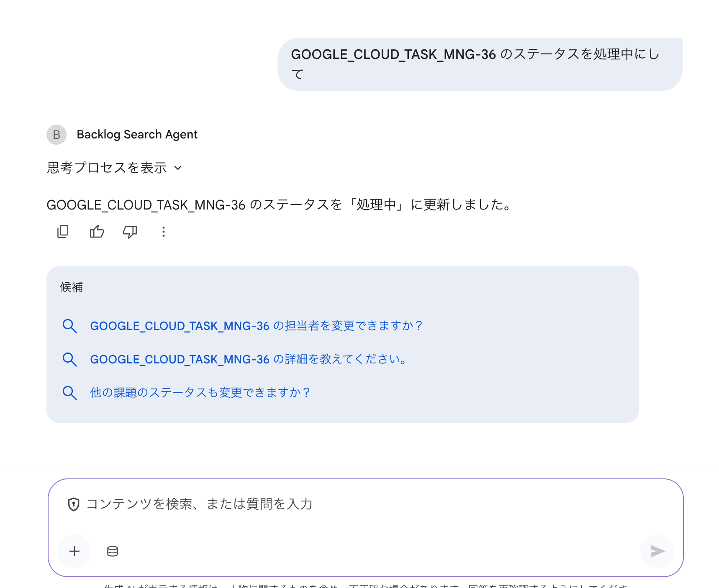Click the Backlog Search Agent avatar
The width and height of the screenshot is (719, 588).
(x=56, y=135)
